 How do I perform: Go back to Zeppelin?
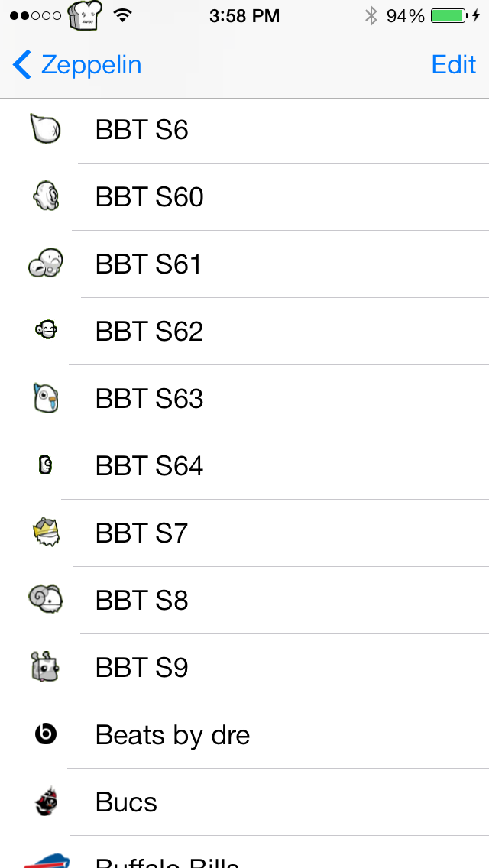(x=77, y=65)
